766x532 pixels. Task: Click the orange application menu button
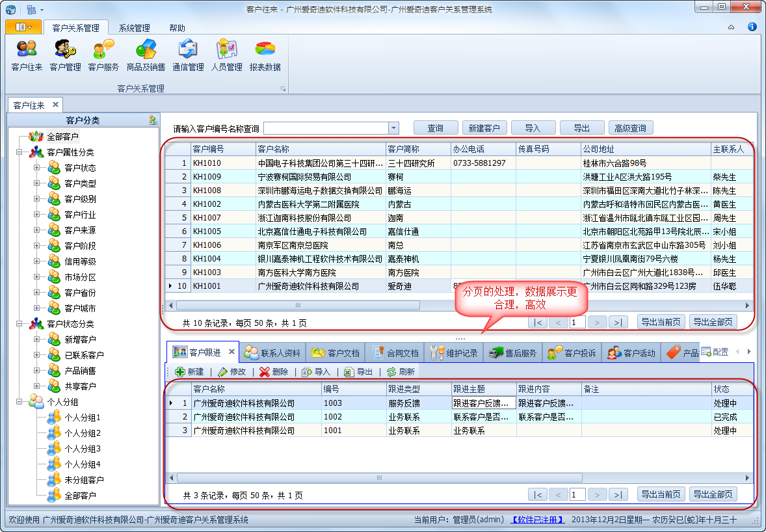(23, 27)
